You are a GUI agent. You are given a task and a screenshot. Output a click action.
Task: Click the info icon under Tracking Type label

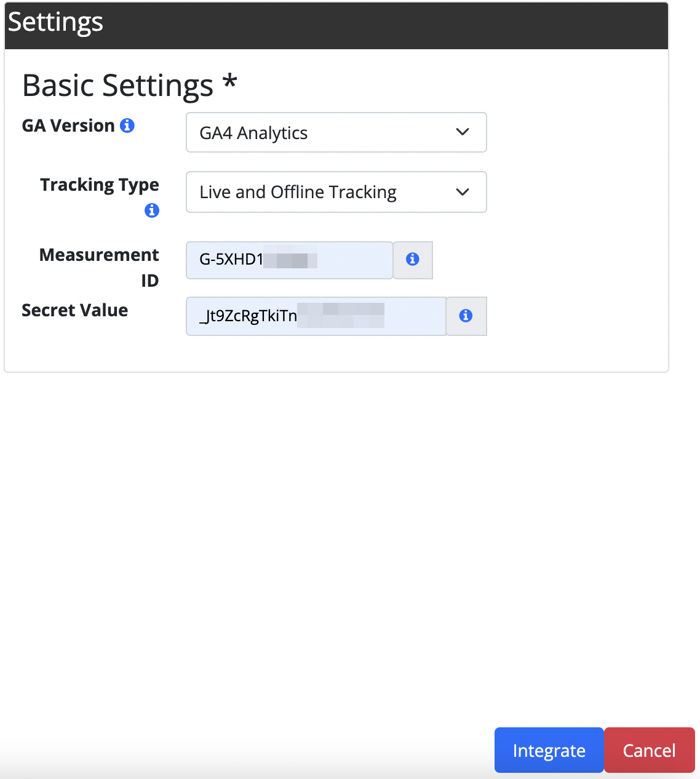(152, 210)
